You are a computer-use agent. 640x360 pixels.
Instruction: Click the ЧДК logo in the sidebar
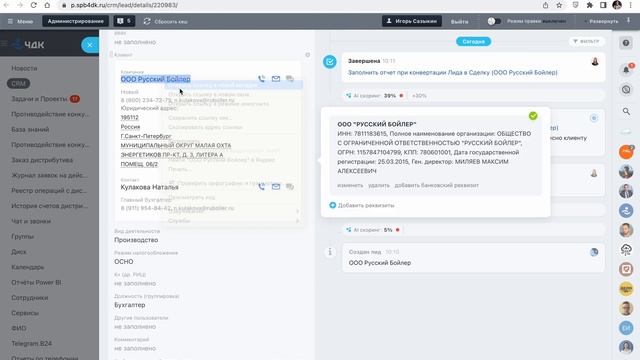click(x=29, y=44)
